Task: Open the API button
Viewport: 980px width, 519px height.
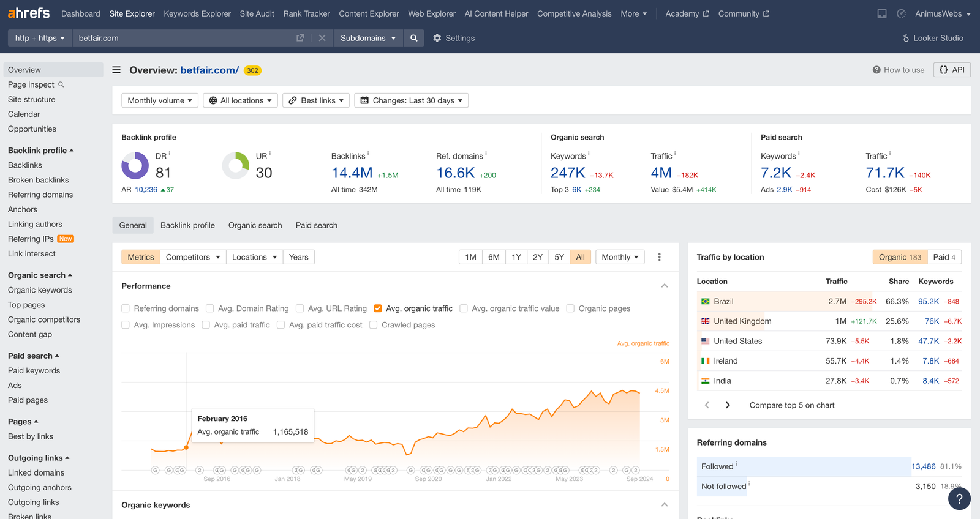Action: pos(952,70)
